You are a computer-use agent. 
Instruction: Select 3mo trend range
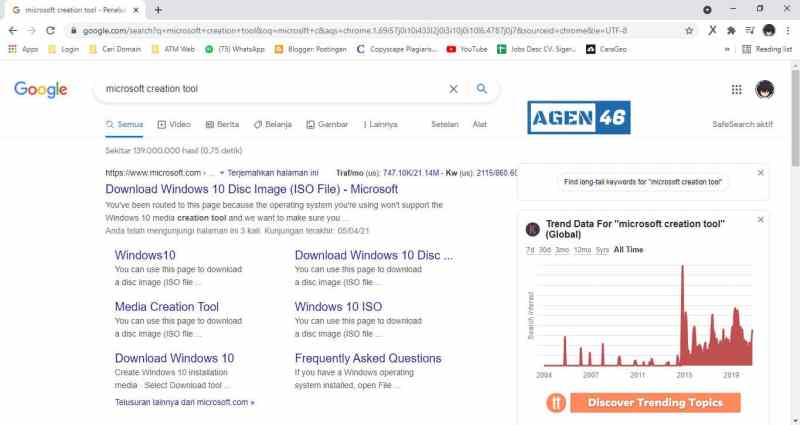562,249
